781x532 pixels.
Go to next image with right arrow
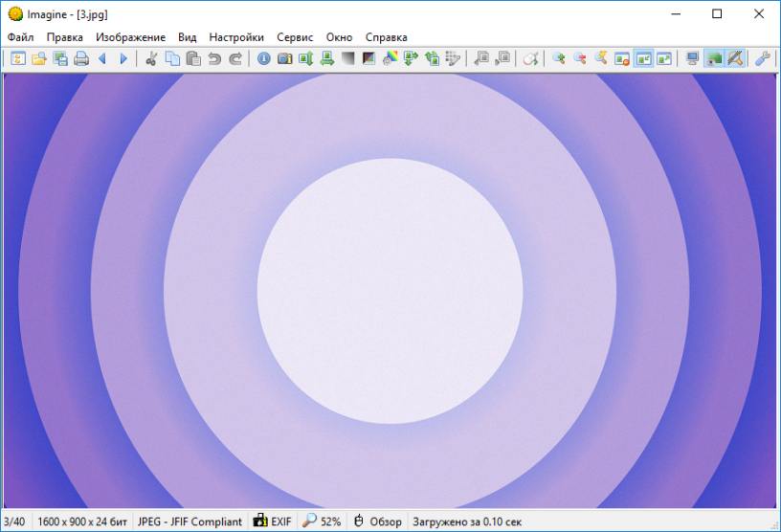123,59
